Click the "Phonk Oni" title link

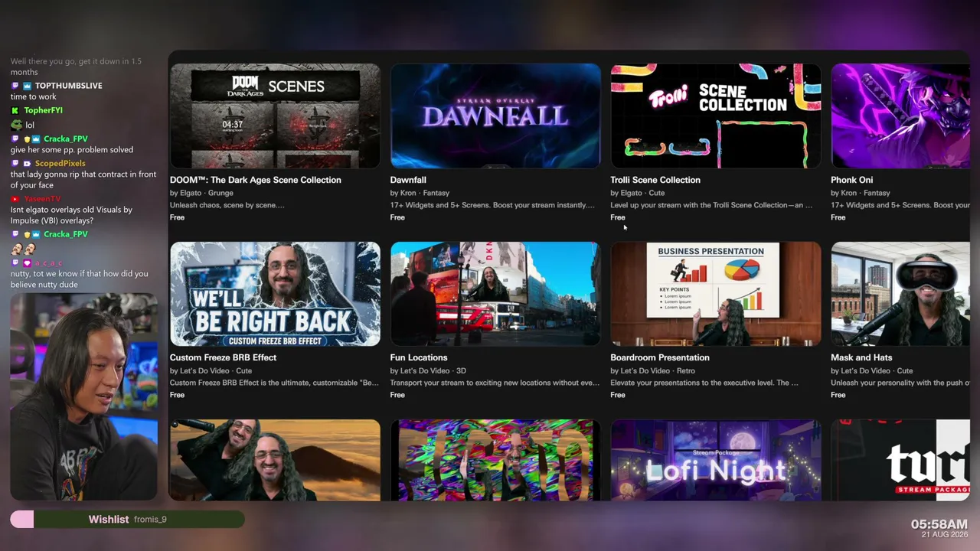click(x=851, y=180)
